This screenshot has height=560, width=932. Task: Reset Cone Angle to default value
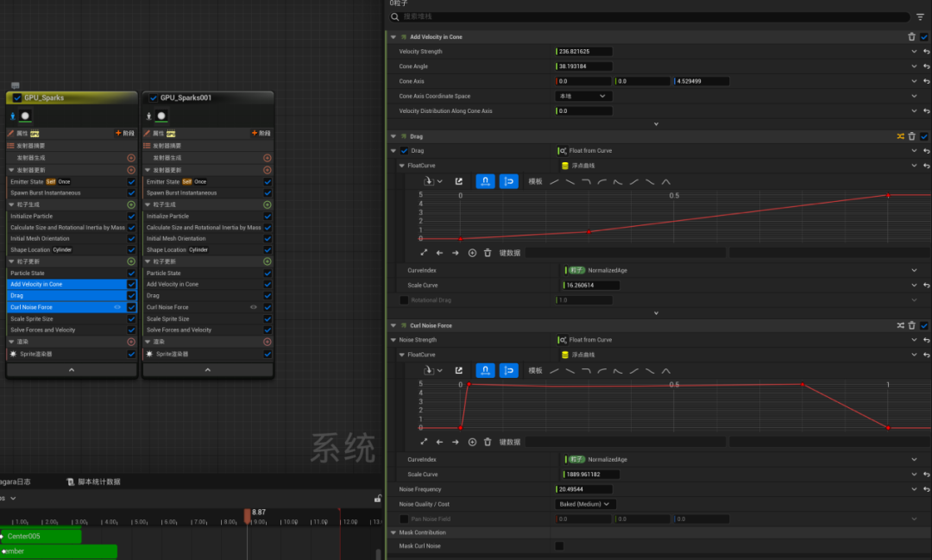tap(926, 66)
